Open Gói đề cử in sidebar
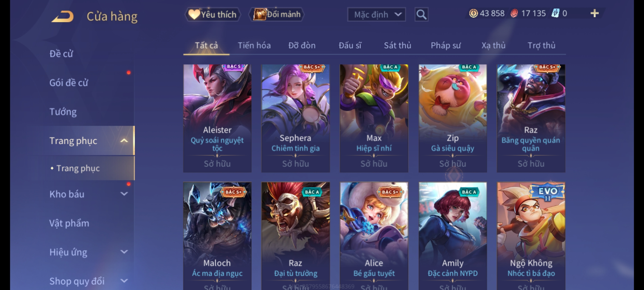Screen dimensions: 644x290 point(69,83)
